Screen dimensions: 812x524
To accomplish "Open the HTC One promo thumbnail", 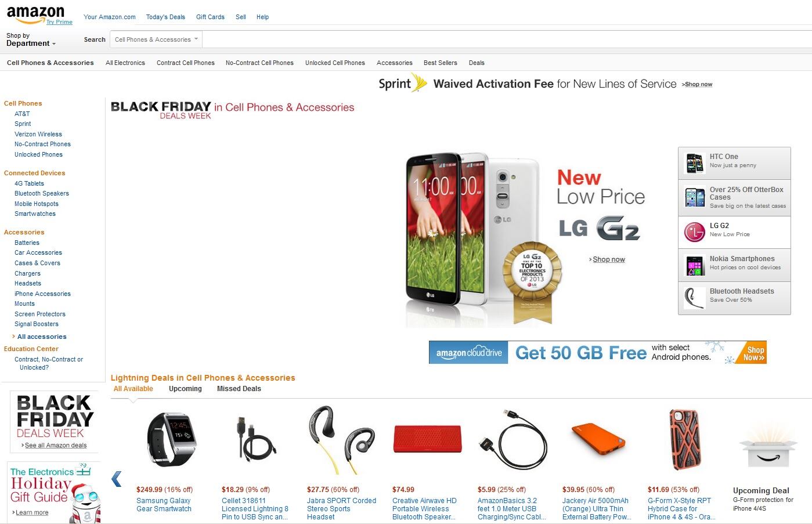I will [695, 163].
